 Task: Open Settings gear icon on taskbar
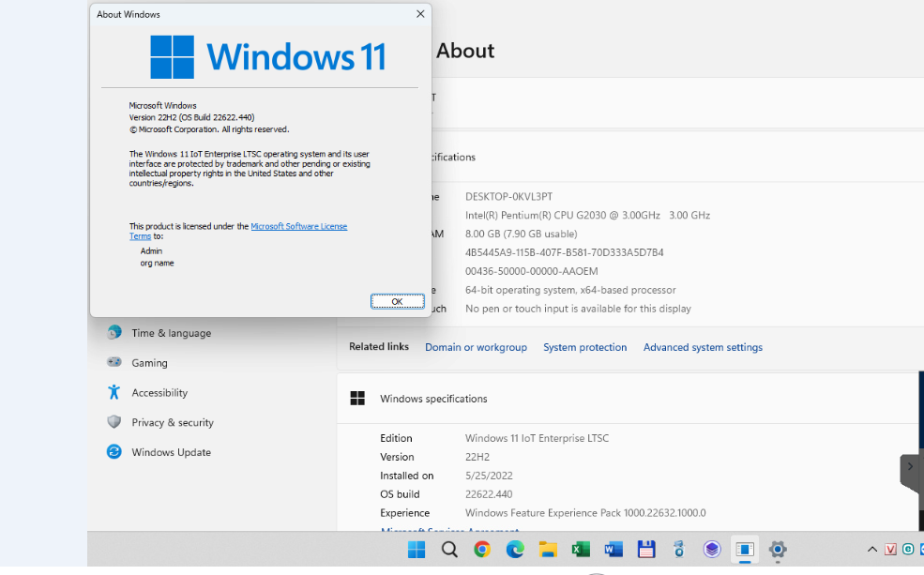tap(778, 550)
